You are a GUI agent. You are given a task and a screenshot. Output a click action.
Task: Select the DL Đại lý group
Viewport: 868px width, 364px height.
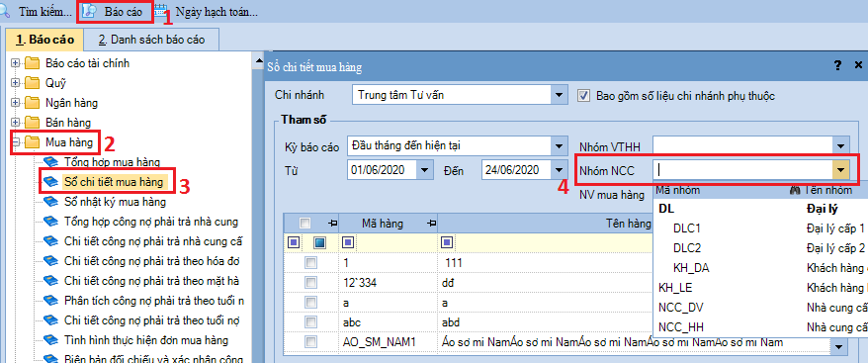point(761,210)
